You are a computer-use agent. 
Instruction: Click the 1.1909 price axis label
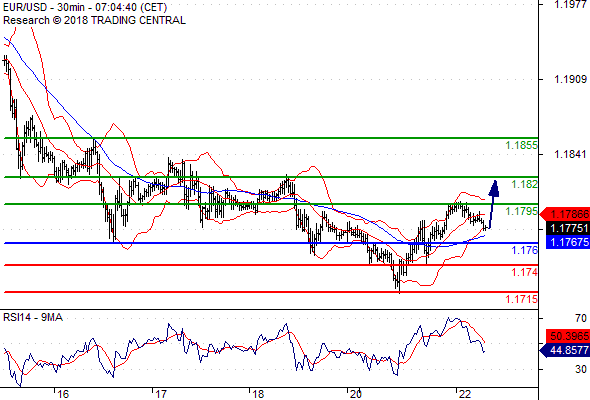pyautogui.click(x=570, y=79)
